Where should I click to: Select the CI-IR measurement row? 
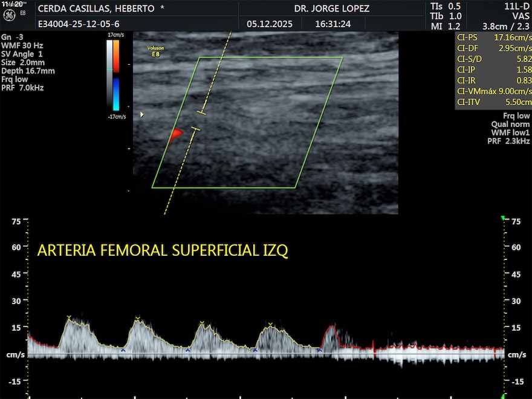[x=493, y=80]
